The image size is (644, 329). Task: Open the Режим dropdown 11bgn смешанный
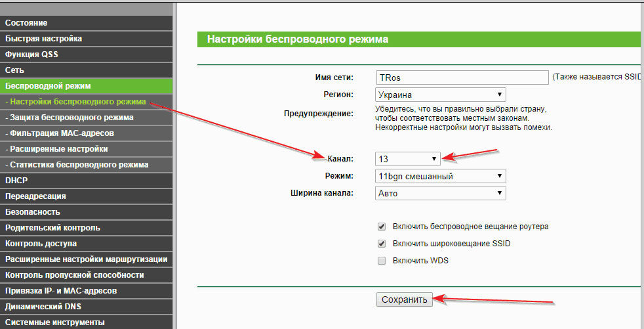click(x=440, y=176)
